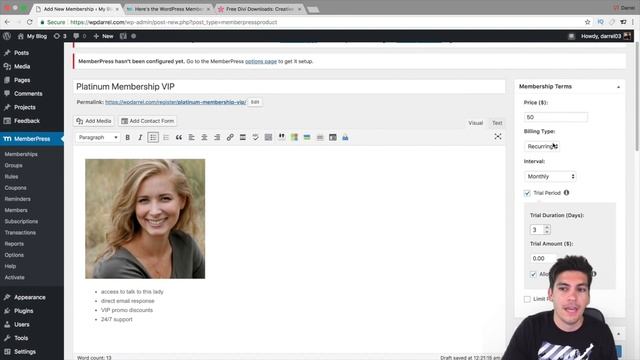The width and height of the screenshot is (640, 360).
Task: Edit the permalink slug
Action: pyautogui.click(x=255, y=102)
